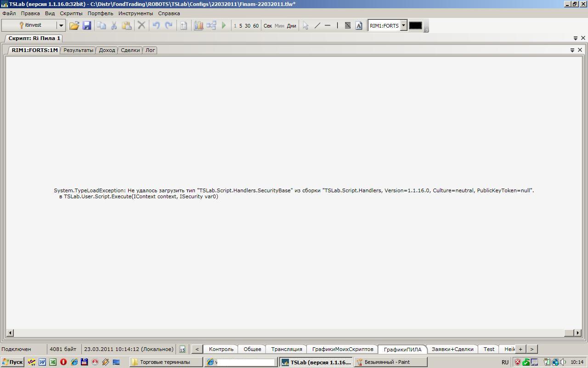Save the workspace with the floppy disk icon
The height and width of the screenshot is (368, 588).
[x=86, y=26]
